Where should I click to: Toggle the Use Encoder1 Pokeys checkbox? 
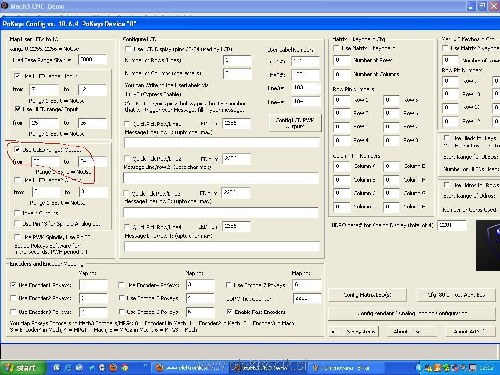point(13,285)
